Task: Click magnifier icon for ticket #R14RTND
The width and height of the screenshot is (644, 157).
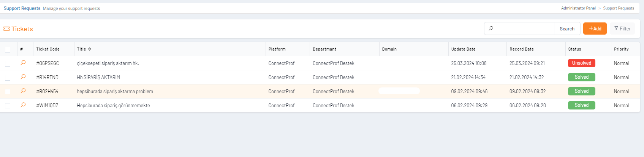Action: point(23,77)
